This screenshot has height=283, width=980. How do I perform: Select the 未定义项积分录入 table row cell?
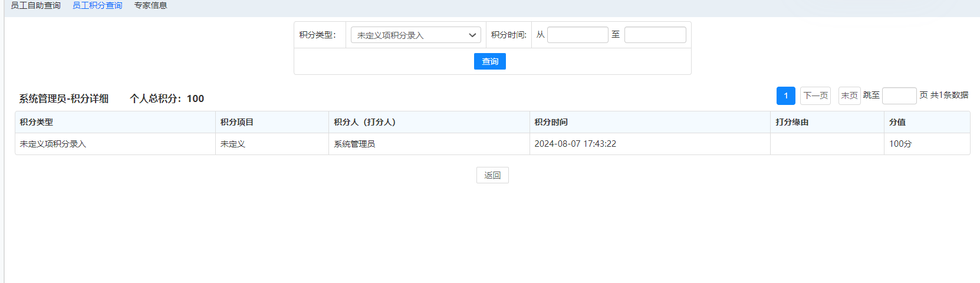(53, 144)
